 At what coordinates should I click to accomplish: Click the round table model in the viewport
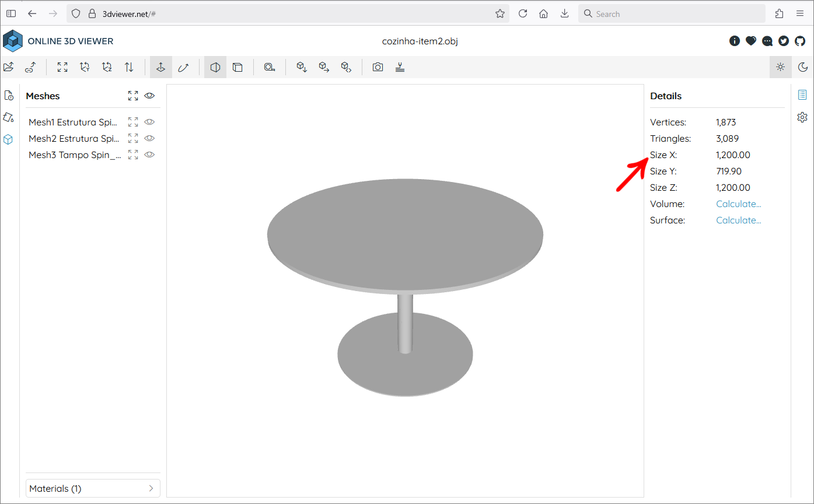(405, 236)
